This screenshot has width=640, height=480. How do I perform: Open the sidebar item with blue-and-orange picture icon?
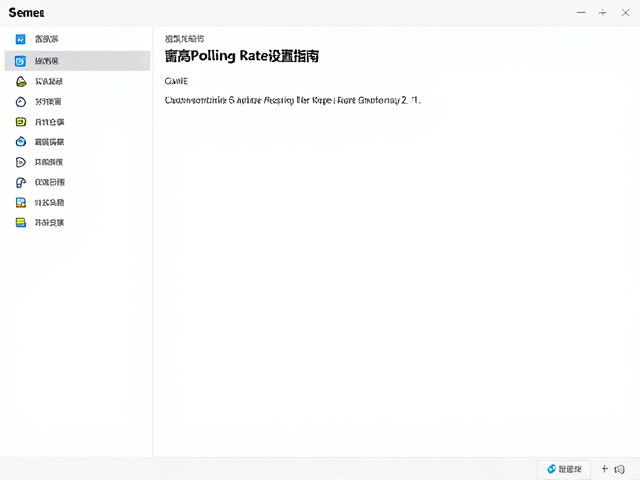(77, 202)
